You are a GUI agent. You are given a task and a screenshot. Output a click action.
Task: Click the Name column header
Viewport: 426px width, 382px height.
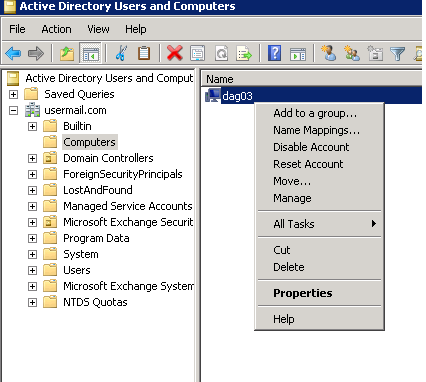[x=312, y=79]
